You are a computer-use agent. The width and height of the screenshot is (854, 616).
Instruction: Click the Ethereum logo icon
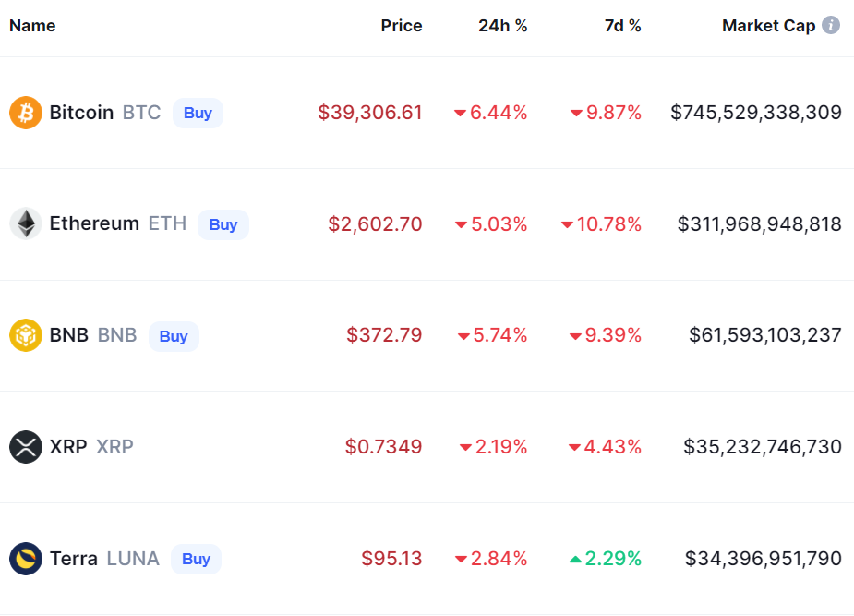26,223
